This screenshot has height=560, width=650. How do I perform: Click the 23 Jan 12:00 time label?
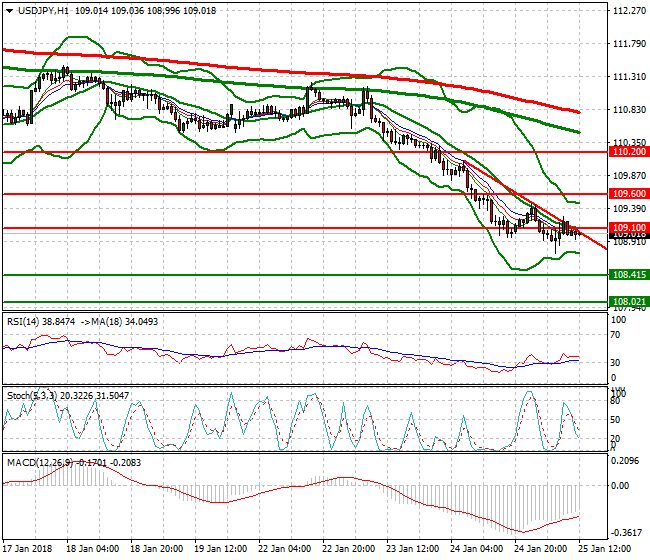(412, 549)
